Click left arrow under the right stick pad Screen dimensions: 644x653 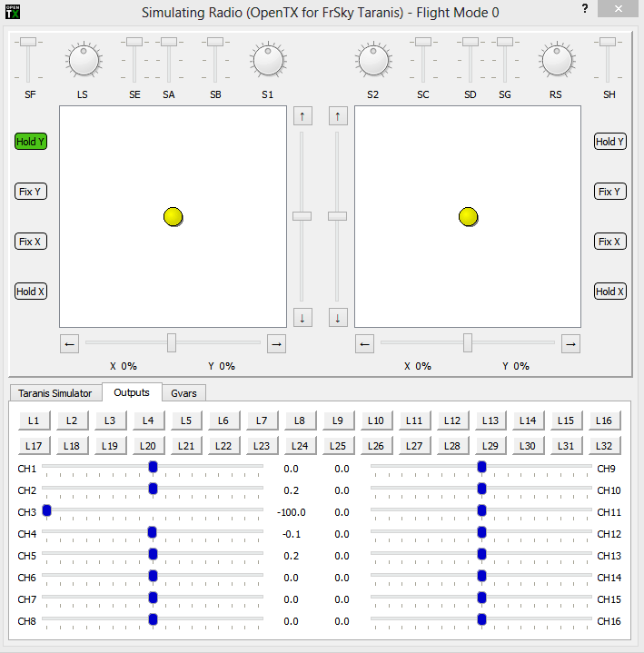pyautogui.click(x=364, y=344)
